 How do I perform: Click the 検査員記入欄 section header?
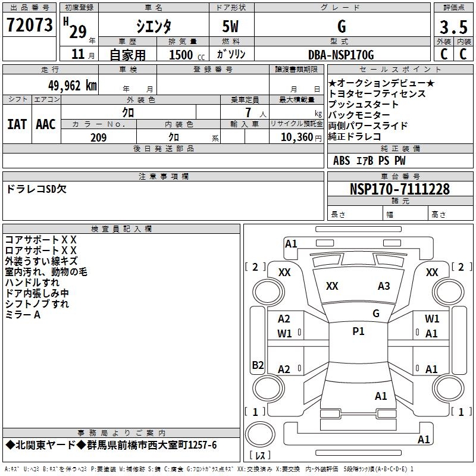121,228
